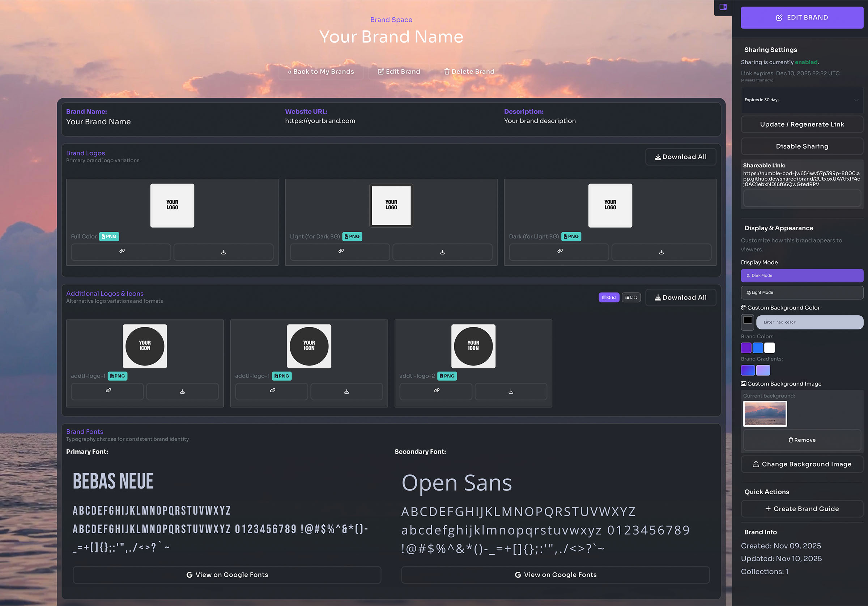Click Download All for Brand Logos
The height and width of the screenshot is (606, 868).
(x=680, y=157)
